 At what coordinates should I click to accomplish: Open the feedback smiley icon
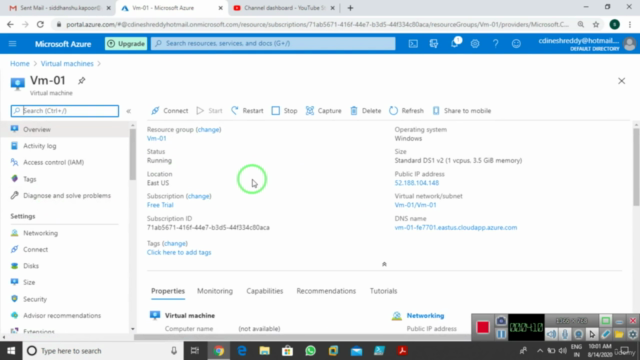point(516,44)
